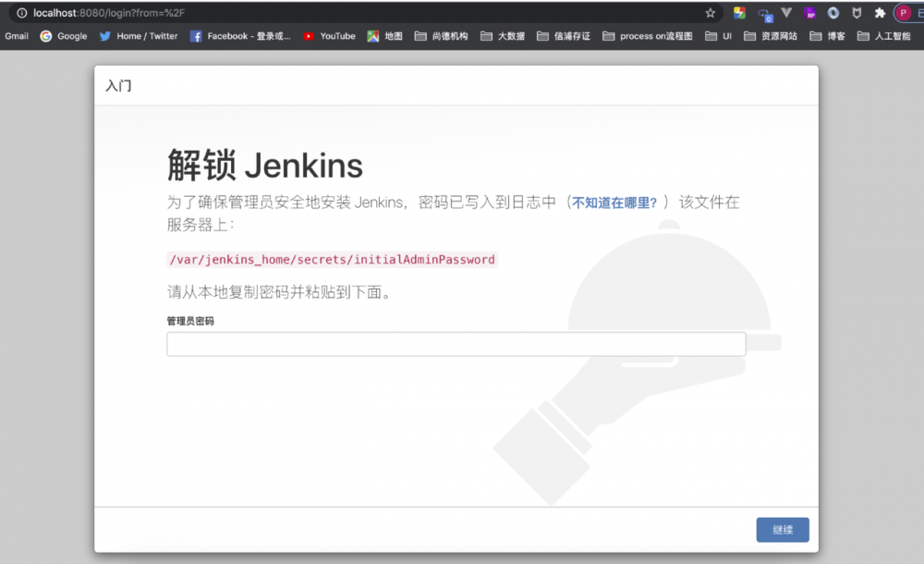Viewport: 924px width, 564px height.
Task: Open the Axure RP extension icon
Action: [810, 14]
